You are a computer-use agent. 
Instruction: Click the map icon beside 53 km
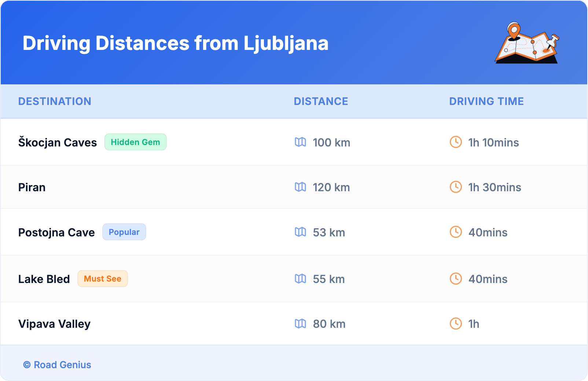click(300, 232)
